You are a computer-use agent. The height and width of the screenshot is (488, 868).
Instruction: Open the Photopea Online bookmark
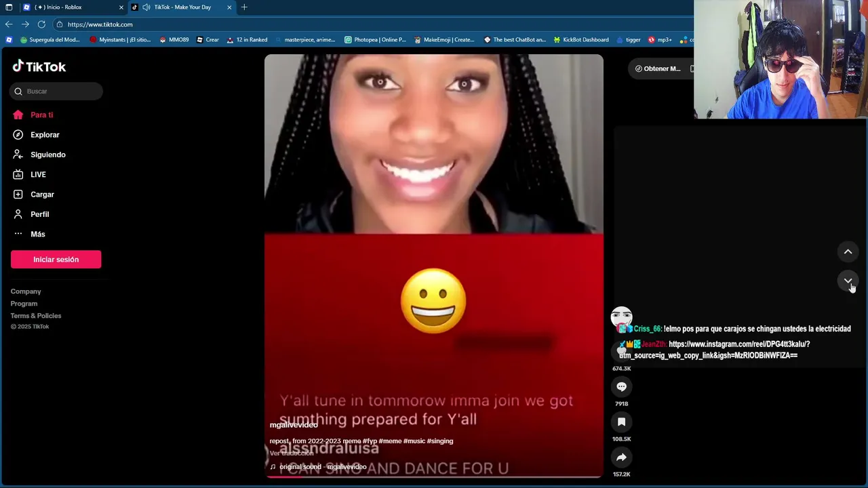(x=375, y=40)
